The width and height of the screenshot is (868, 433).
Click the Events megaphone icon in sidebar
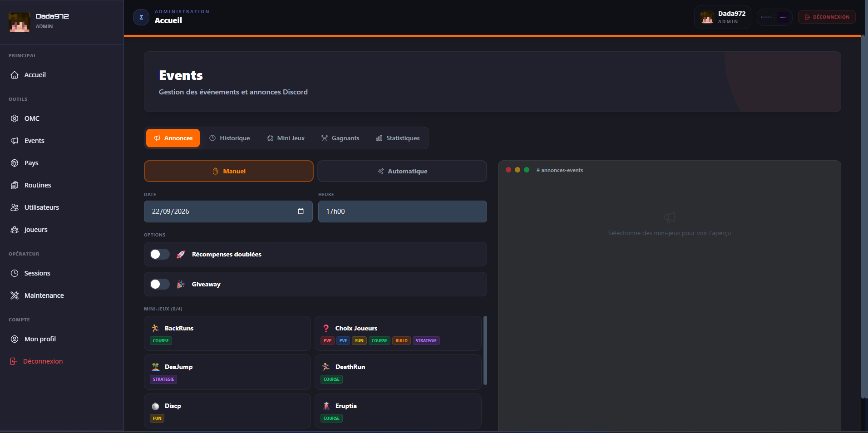tap(15, 141)
